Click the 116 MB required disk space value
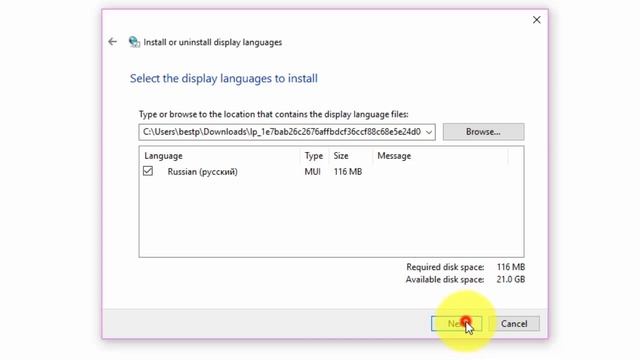 click(x=511, y=267)
